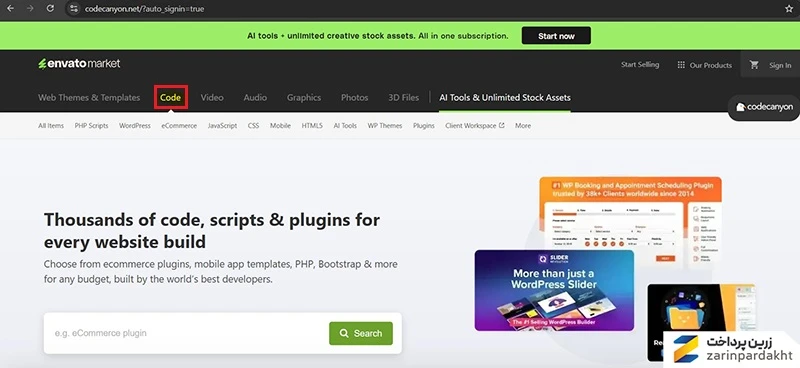Open the CSS submenu item

pyautogui.click(x=254, y=126)
